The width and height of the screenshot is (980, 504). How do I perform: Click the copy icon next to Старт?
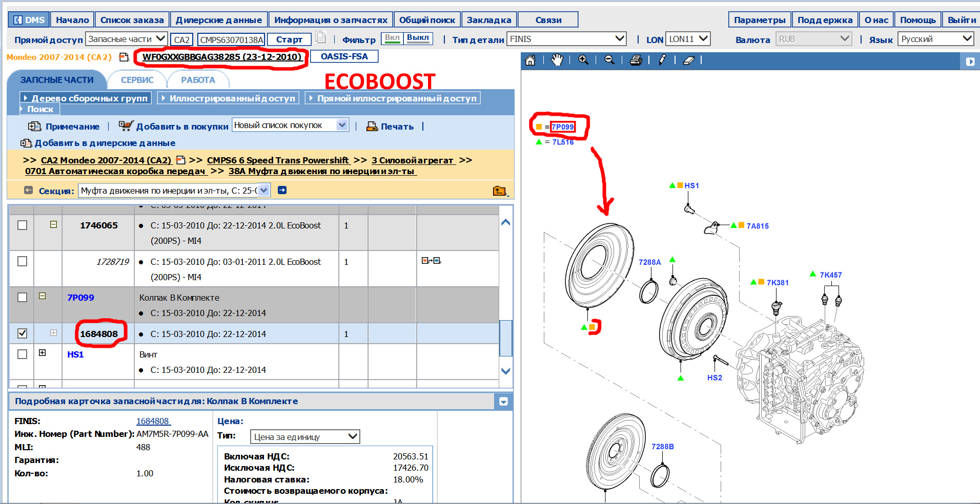pos(320,37)
